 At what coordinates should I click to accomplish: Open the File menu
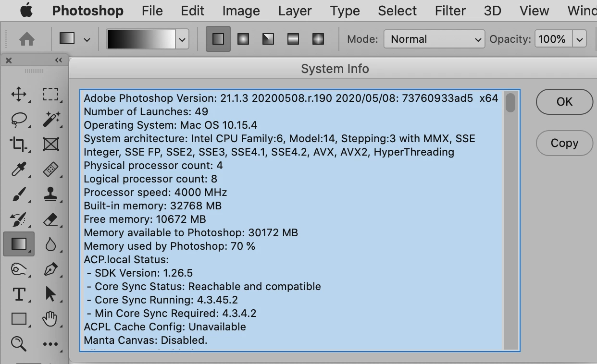tap(152, 11)
